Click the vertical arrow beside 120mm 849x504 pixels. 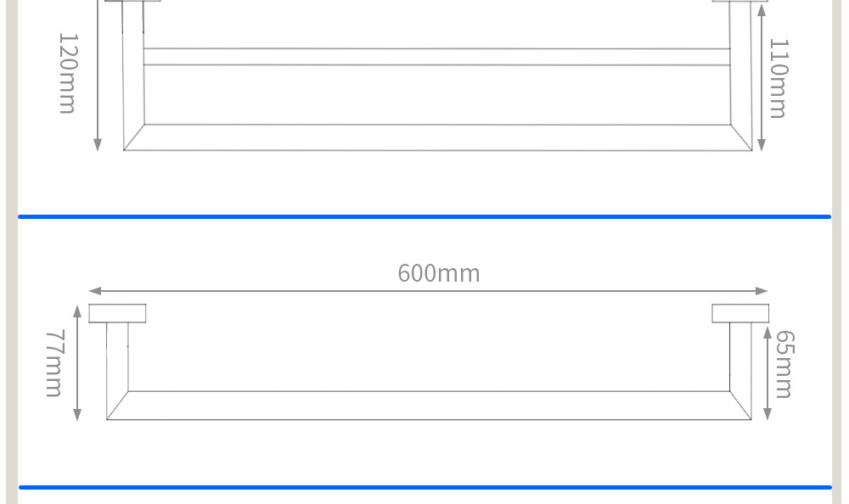tap(98, 76)
